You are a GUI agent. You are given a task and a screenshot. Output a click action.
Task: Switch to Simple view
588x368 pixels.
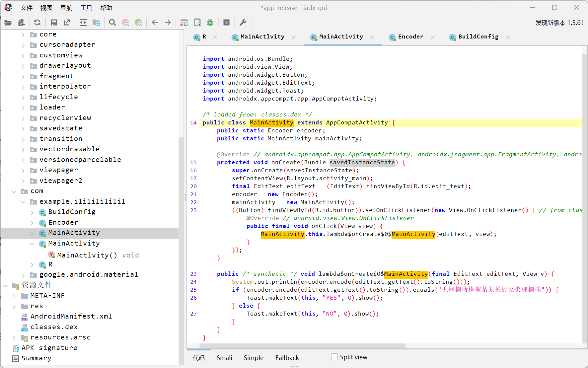254,358
